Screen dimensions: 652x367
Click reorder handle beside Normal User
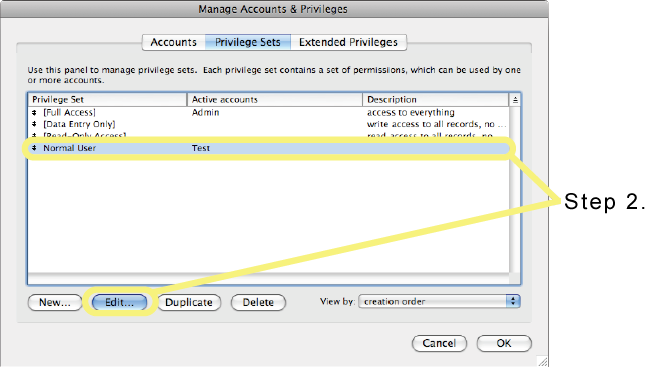pyautogui.click(x=34, y=148)
